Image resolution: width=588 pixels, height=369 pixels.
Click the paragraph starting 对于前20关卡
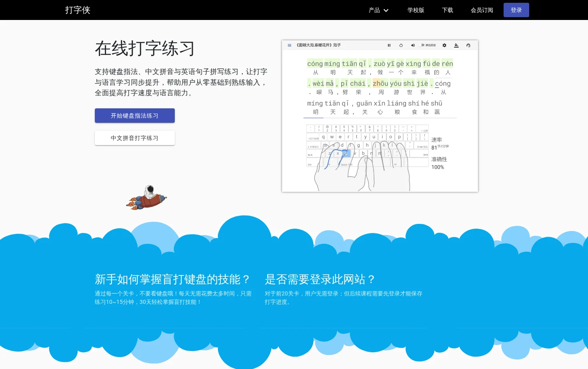click(344, 298)
